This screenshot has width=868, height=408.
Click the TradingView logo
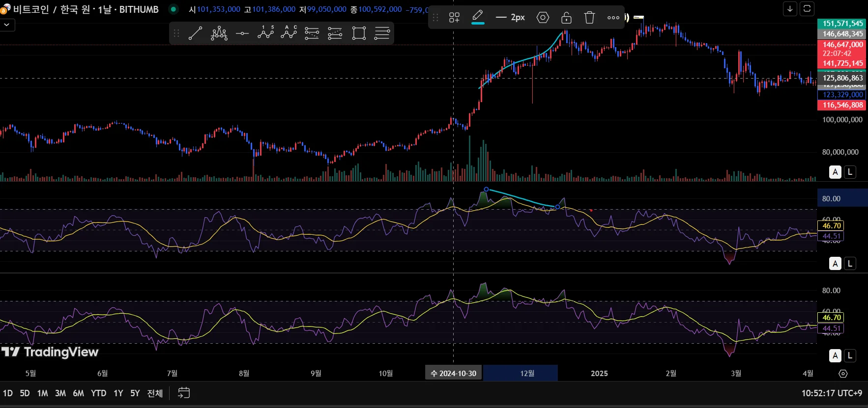click(x=50, y=352)
